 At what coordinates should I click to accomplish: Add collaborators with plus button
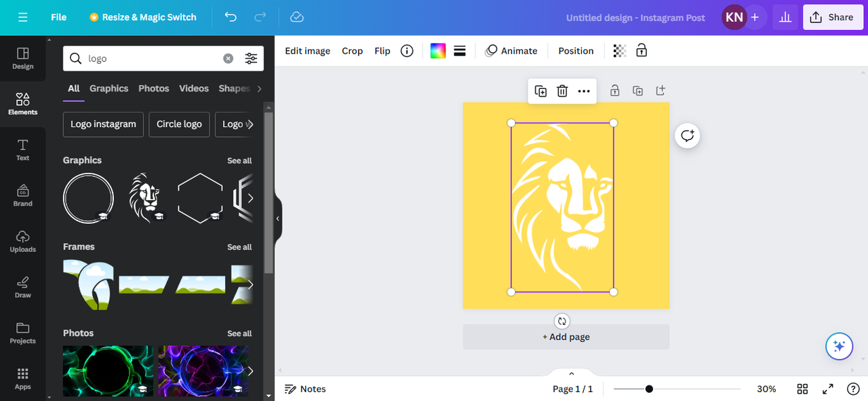point(755,17)
